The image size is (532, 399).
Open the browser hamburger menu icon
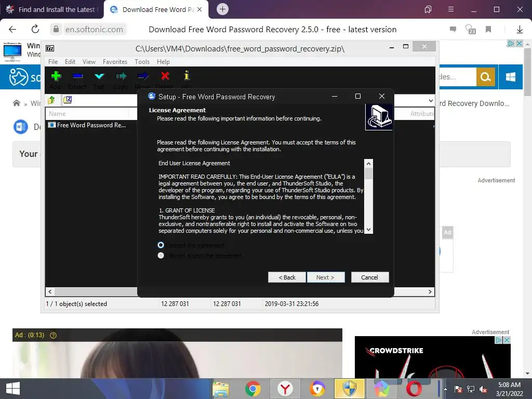coord(450,9)
